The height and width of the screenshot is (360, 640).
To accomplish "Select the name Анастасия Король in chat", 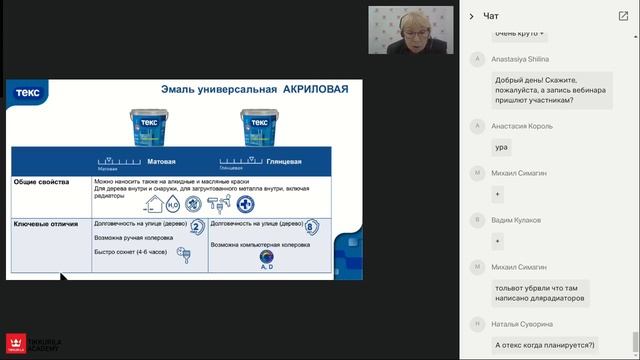I will 522,126.
